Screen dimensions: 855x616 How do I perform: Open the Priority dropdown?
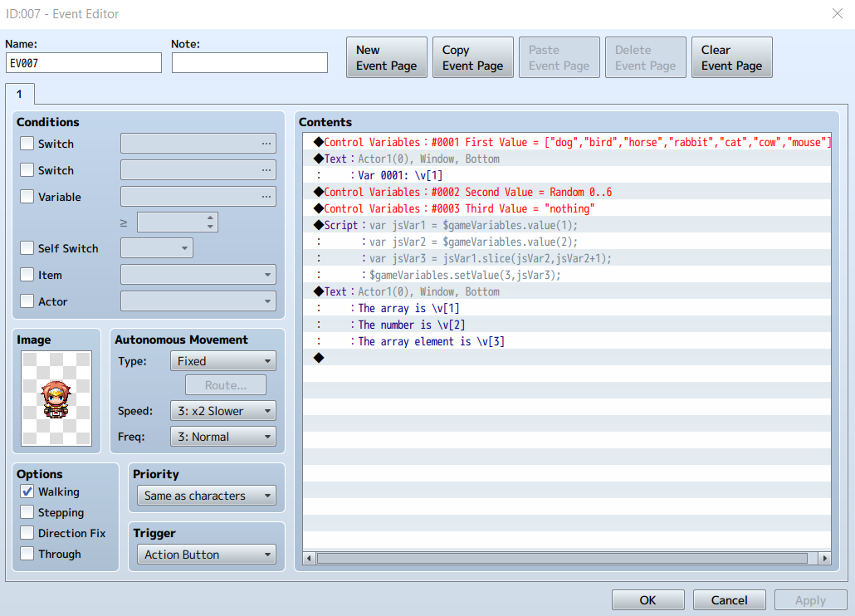coord(206,496)
